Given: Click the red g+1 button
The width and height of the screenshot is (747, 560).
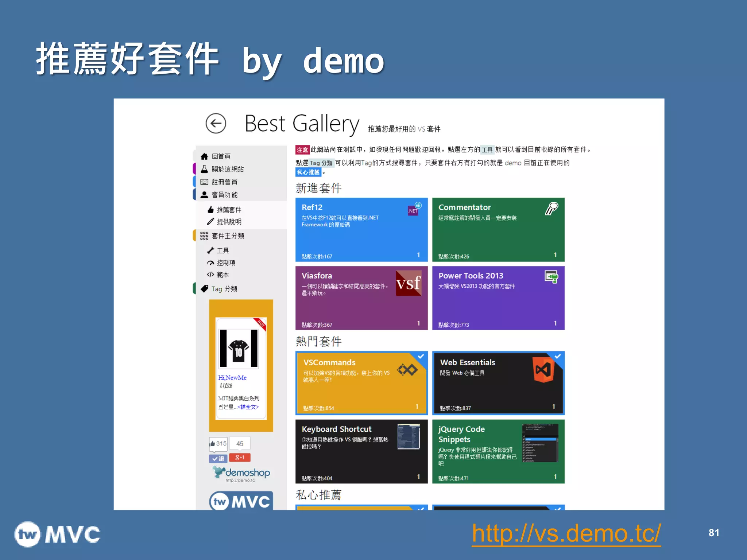Looking at the screenshot, I should tap(240, 458).
